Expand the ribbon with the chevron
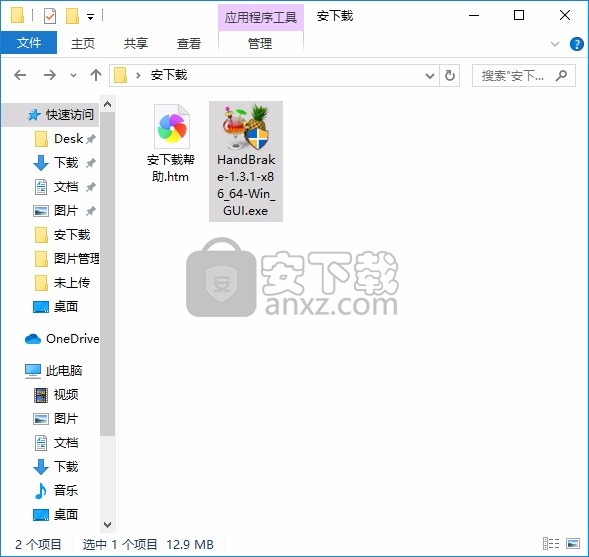Viewport: 589px width, 557px height. 555,44
